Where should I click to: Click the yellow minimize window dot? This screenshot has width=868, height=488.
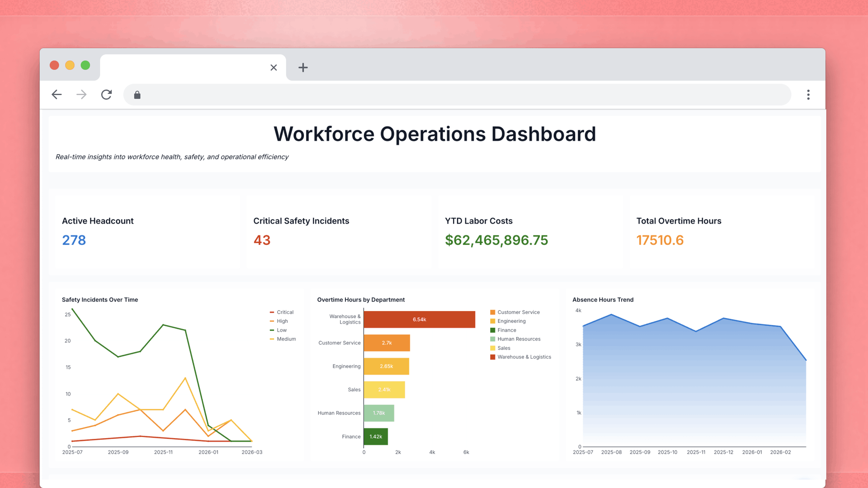(70, 65)
